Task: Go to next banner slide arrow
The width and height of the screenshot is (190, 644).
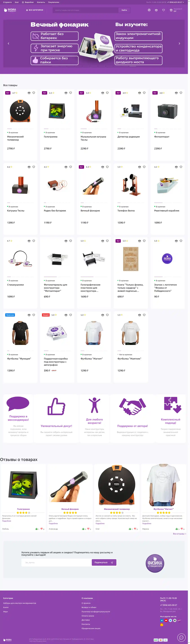Action: click(x=179, y=43)
